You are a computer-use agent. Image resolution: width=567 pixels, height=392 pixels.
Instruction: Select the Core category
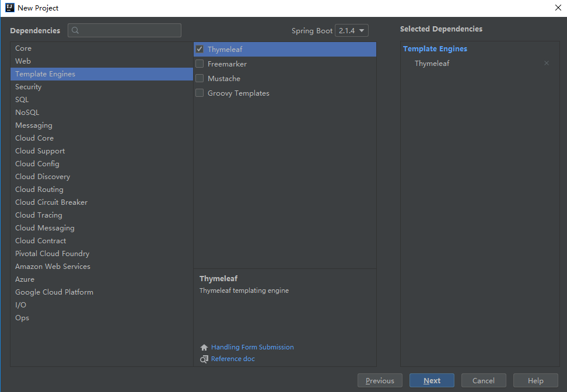(101, 48)
